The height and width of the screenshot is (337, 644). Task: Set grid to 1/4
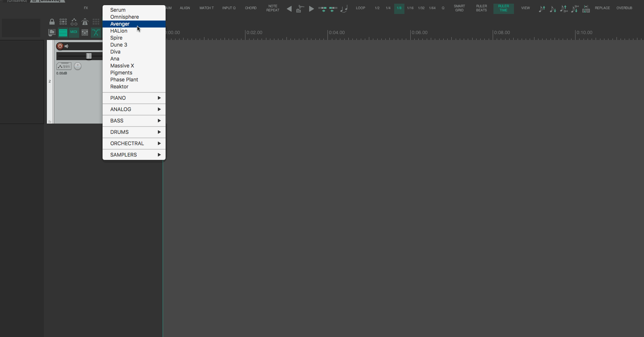pos(388,8)
